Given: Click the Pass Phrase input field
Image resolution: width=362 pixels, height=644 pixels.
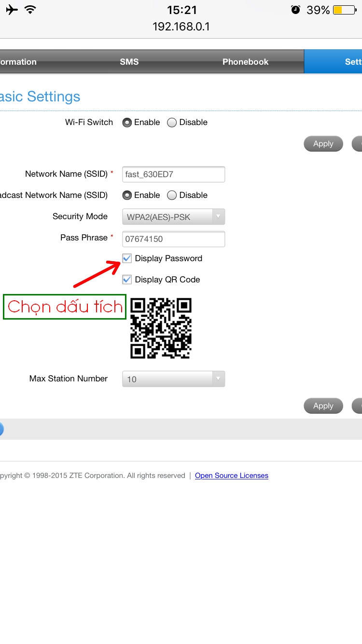Looking at the screenshot, I should [174, 239].
